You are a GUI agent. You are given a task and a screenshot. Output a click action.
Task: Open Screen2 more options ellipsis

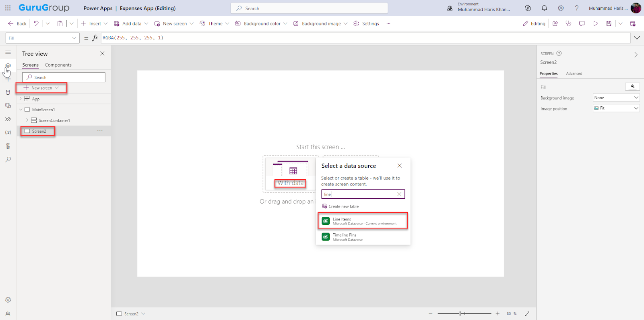click(100, 131)
